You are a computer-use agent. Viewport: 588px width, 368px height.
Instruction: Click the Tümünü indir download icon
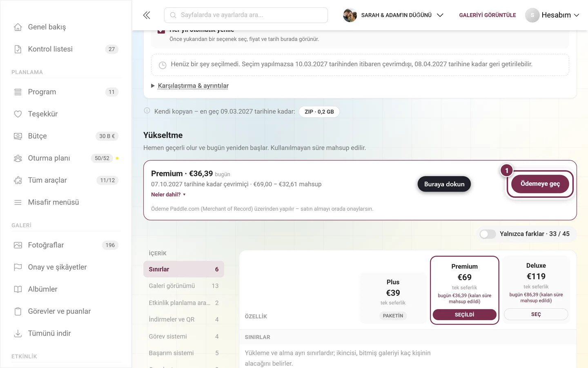18,334
